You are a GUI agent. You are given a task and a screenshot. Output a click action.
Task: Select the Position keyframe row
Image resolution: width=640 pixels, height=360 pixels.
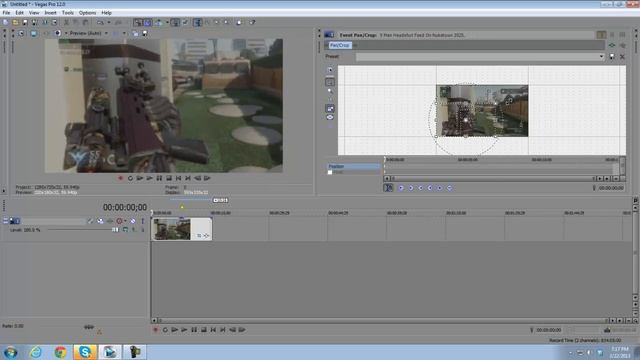[x=353, y=167]
